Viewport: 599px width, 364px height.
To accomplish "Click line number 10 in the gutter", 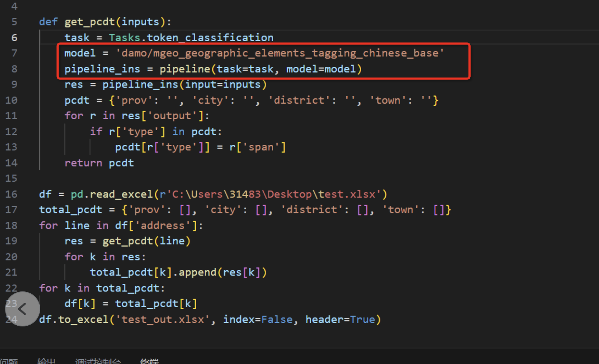I will 11,100.
